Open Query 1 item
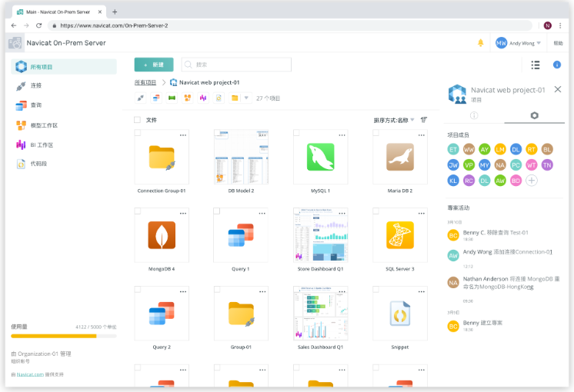 point(241,235)
